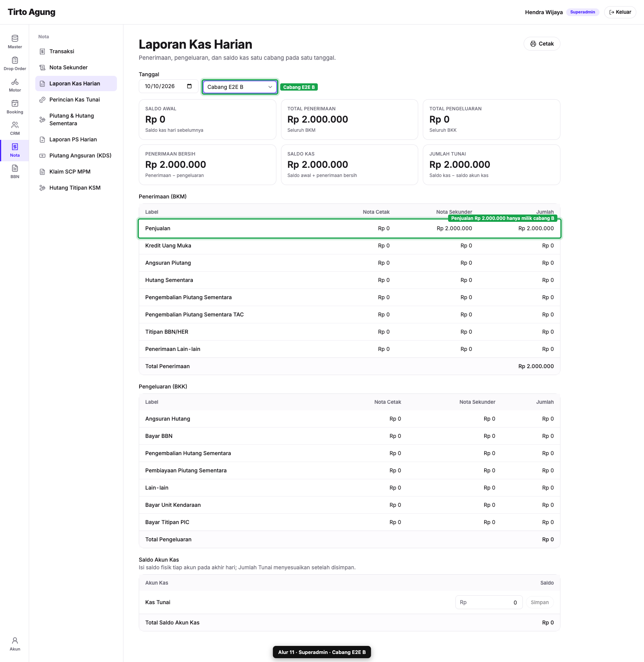Click the Piutang Angsuran (KDS) icon

click(43, 156)
